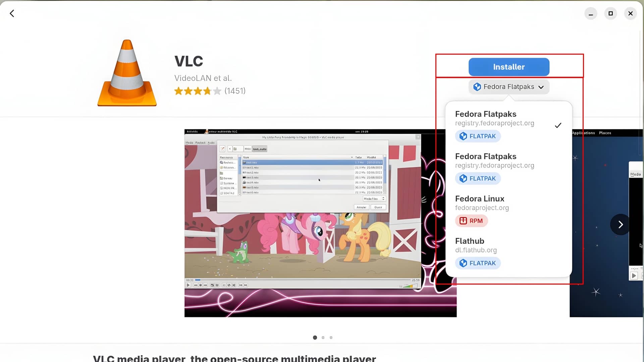Go to the third screenshot page dot
This screenshot has height=362, width=644.
tap(331, 338)
